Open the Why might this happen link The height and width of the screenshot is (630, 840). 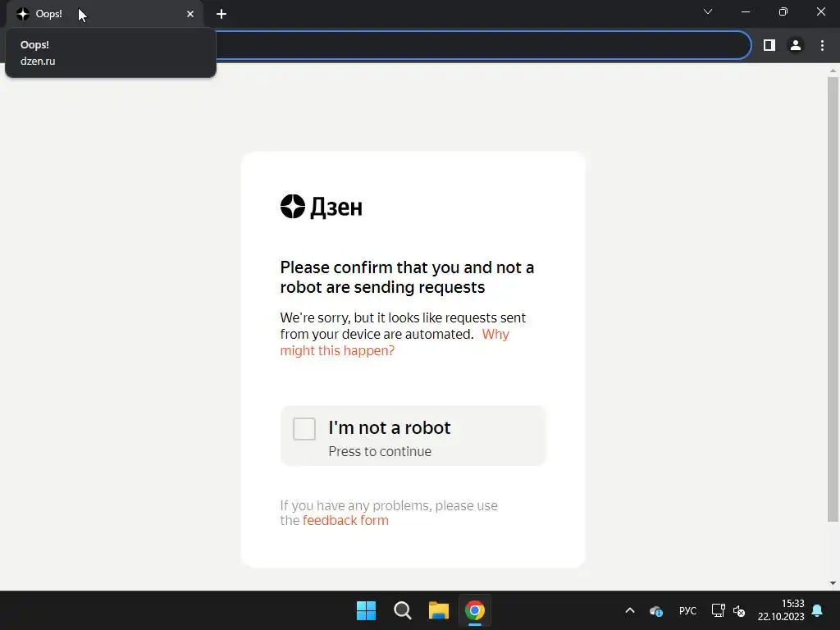[x=395, y=342]
